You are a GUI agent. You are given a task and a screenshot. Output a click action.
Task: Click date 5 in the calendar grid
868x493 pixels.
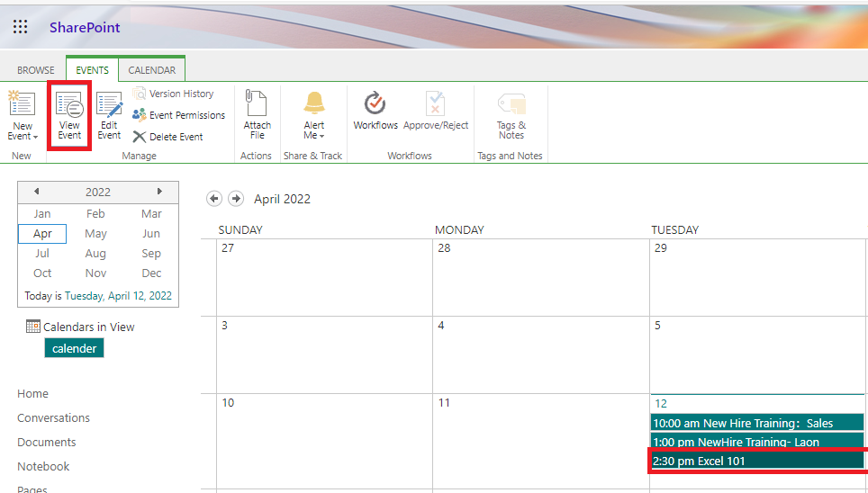[657, 326]
